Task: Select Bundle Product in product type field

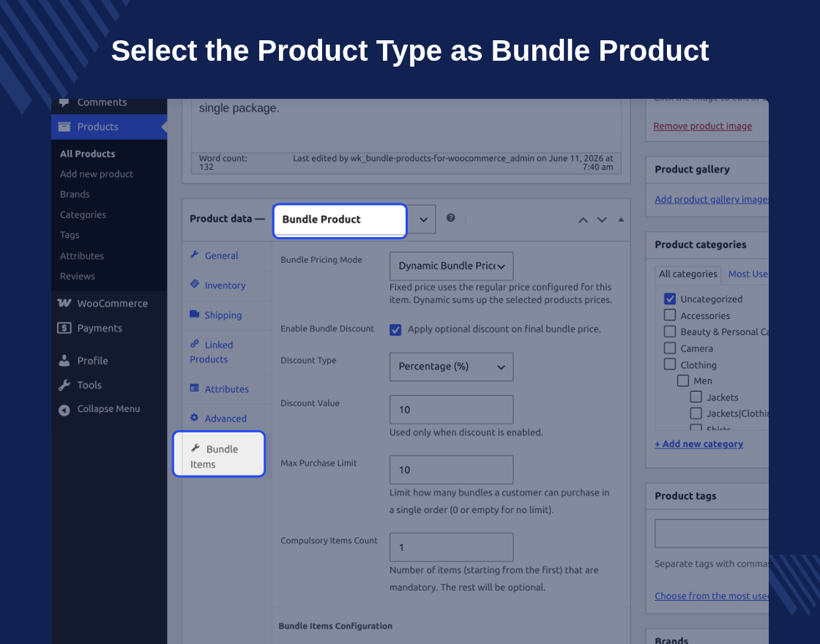Action: [340, 220]
